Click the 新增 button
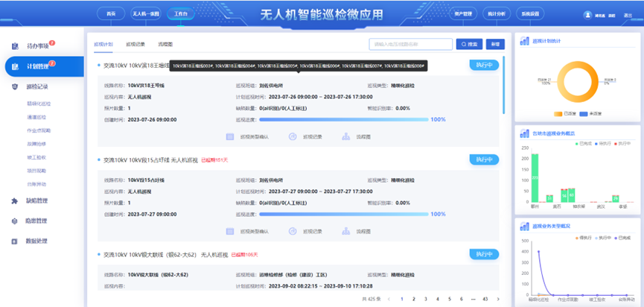The image size is (644, 307). point(495,45)
